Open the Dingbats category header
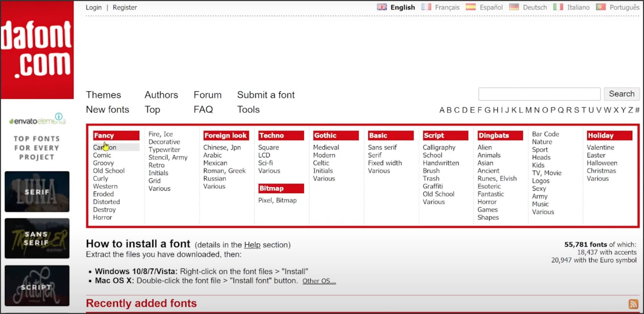This screenshot has width=644, height=314. (500, 135)
